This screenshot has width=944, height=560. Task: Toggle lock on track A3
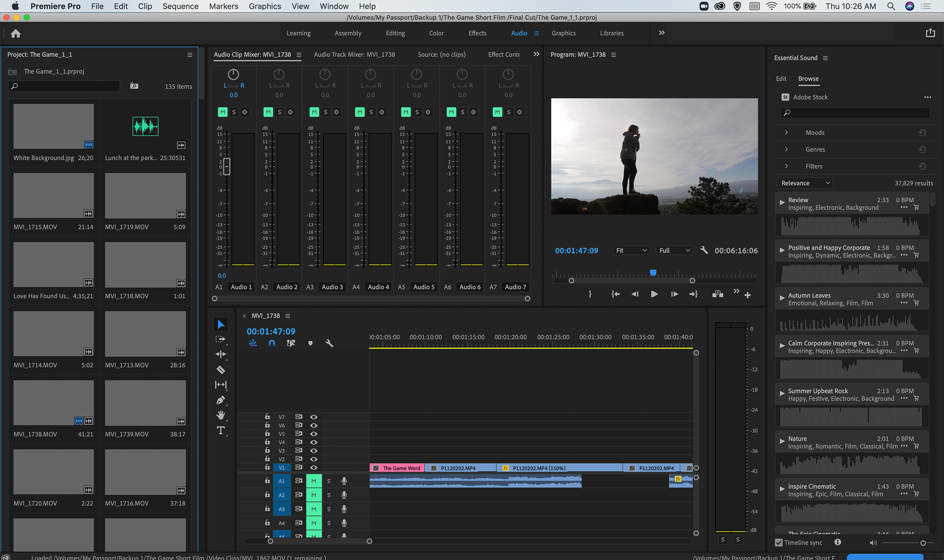tap(267, 508)
